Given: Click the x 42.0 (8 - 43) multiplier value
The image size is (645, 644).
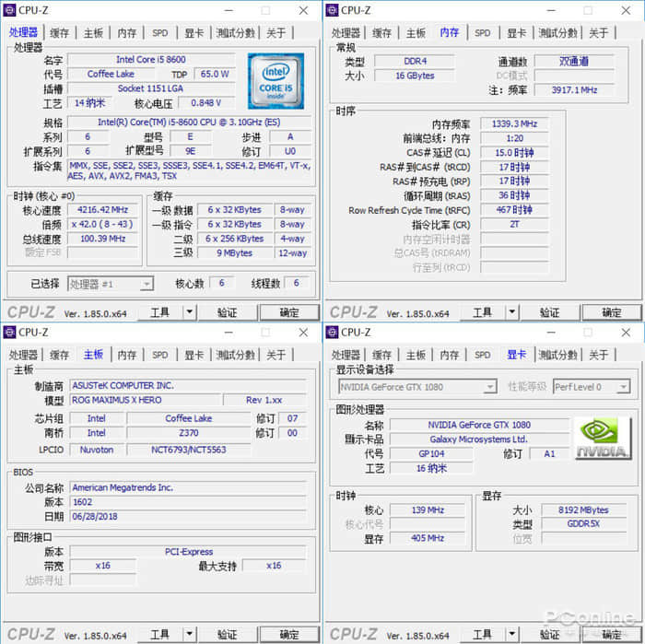Looking at the screenshot, I should [103, 224].
